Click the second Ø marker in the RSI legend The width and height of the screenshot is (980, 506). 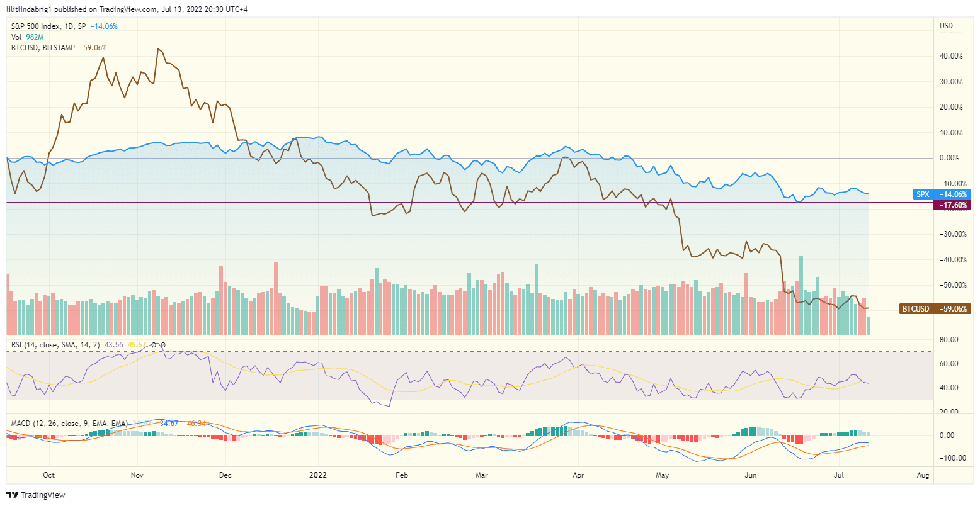pos(163,344)
